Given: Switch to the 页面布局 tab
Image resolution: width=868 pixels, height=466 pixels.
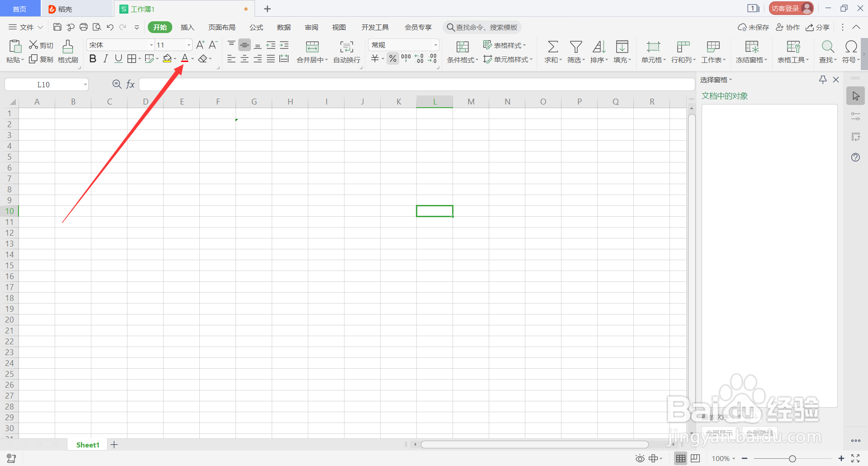Looking at the screenshot, I should [x=222, y=27].
